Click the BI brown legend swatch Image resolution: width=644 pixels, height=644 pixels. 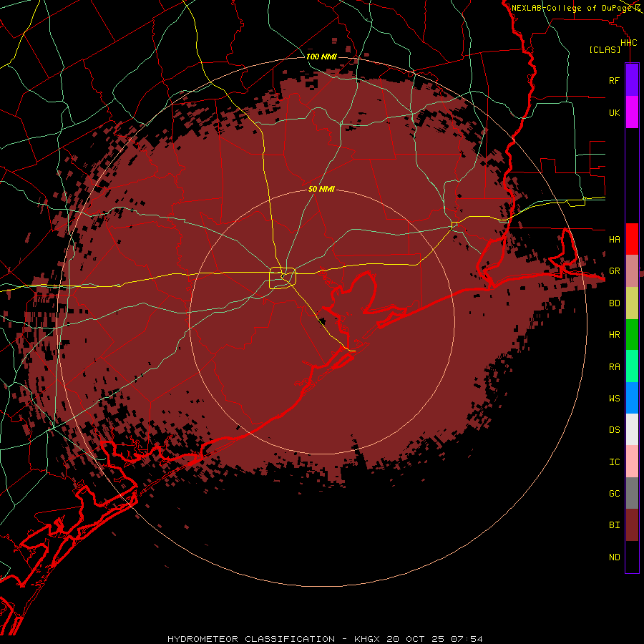[632, 525]
